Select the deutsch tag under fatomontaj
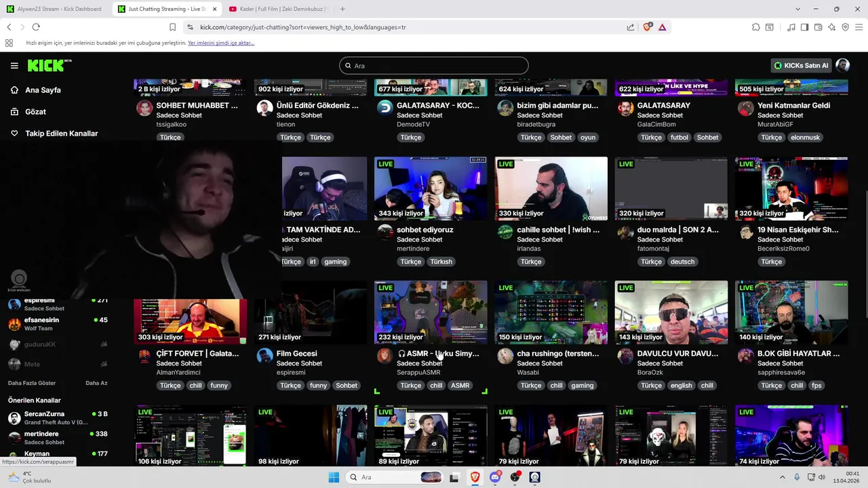 pyautogui.click(x=682, y=262)
